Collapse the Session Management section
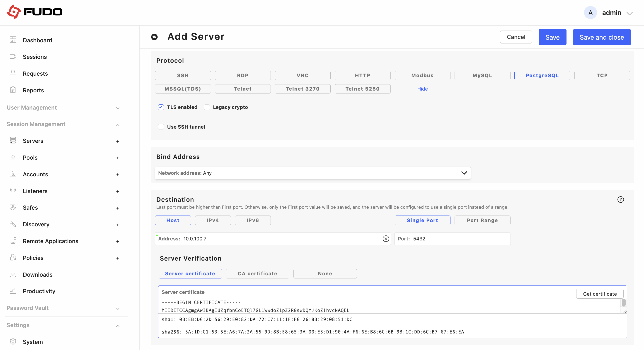 [118, 125]
